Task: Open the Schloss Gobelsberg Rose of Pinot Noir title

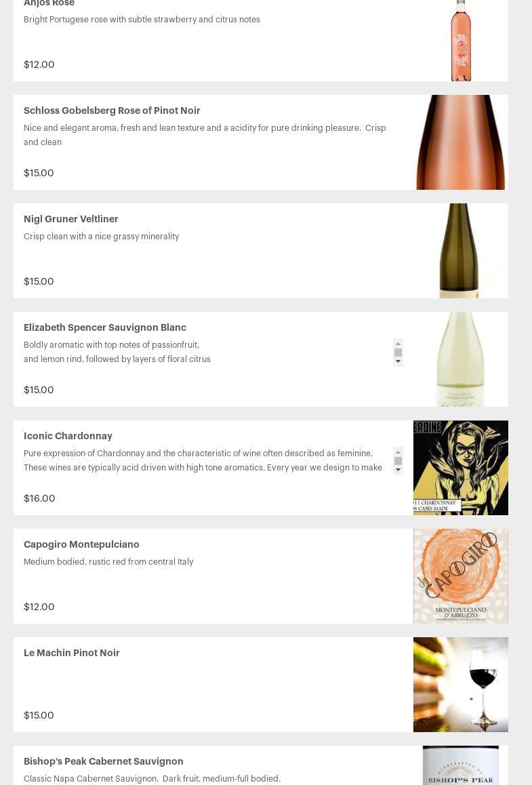Action: click(112, 110)
